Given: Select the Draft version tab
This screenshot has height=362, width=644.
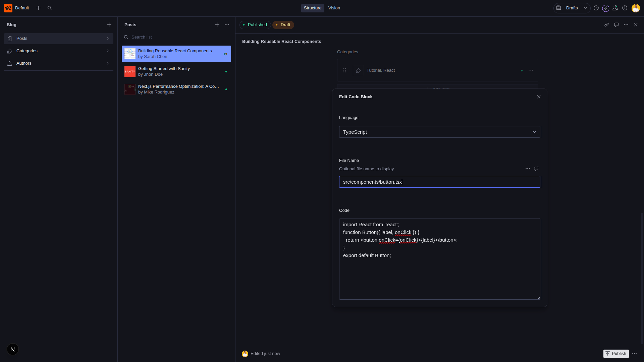Looking at the screenshot, I should [x=283, y=24].
